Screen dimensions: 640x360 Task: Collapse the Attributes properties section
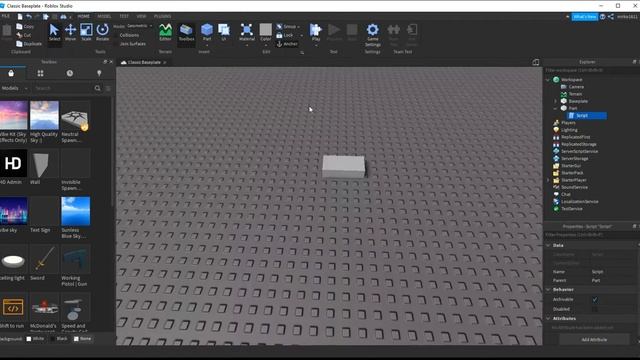coord(548,318)
